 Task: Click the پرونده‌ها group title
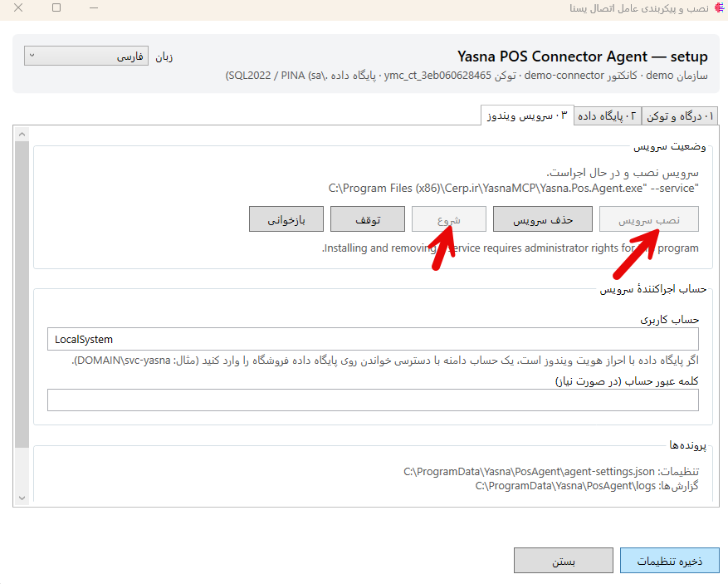tap(687, 445)
